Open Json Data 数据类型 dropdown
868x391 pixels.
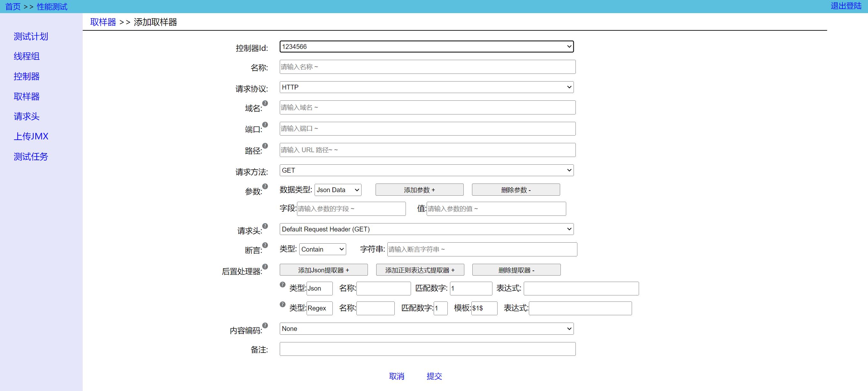click(338, 190)
